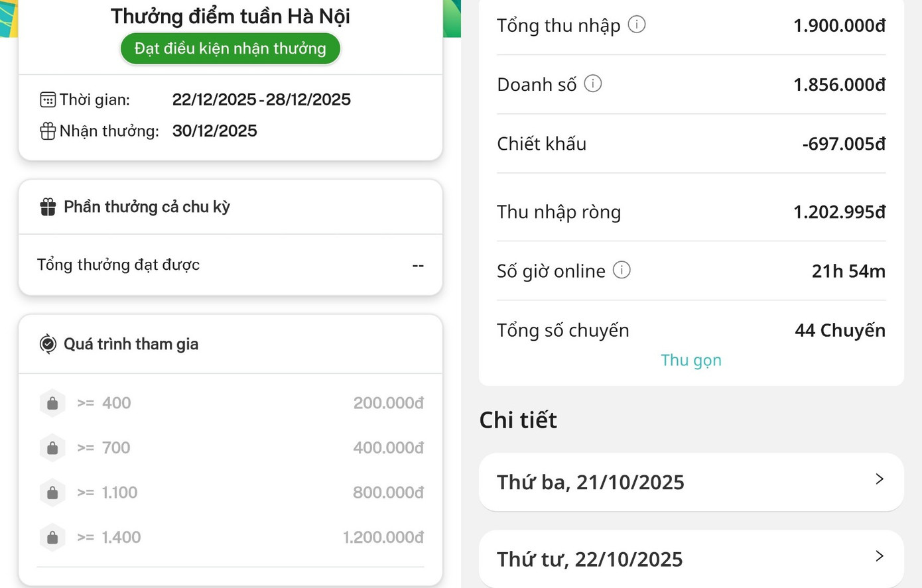Open the info tooltip for Doanh số

tap(594, 83)
